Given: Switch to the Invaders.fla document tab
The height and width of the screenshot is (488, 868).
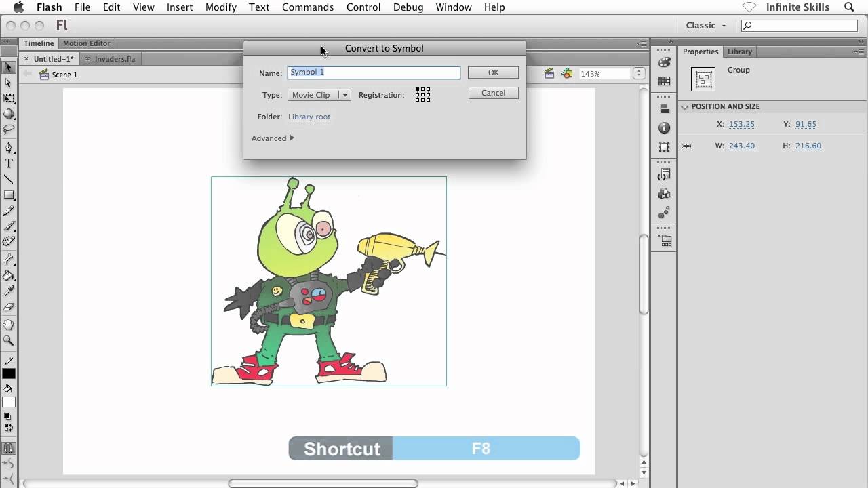Looking at the screenshot, I should click(115, 59).
